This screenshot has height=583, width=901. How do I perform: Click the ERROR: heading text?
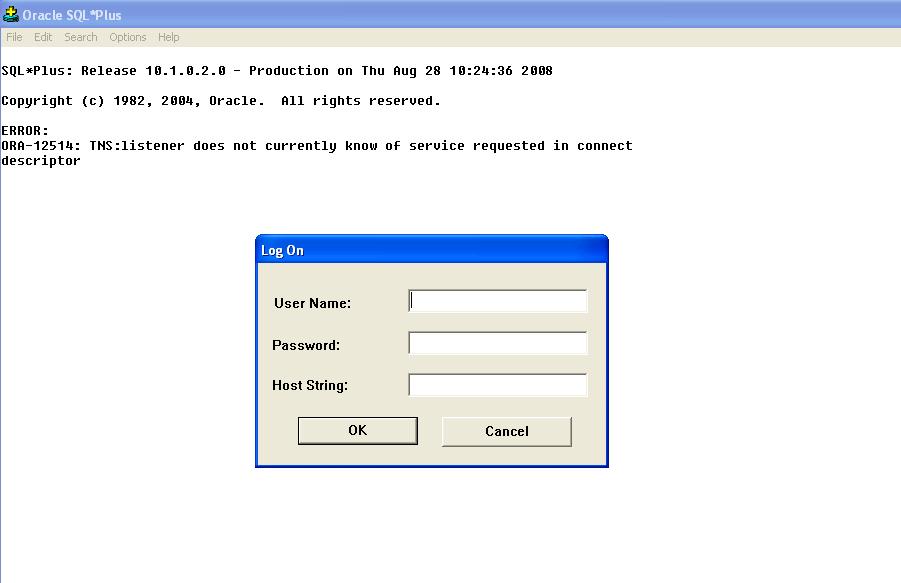(25, 131)
